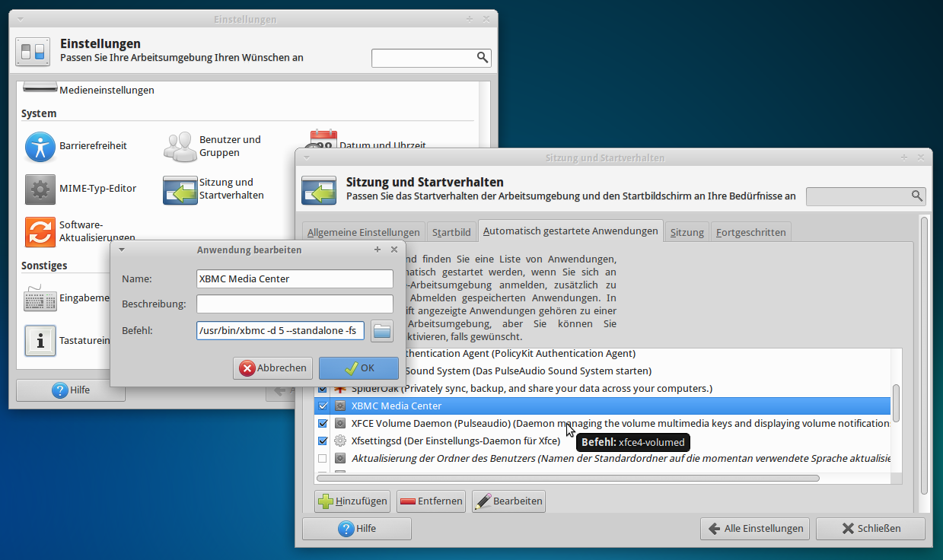Open Sitzung und Startverhalten item in Einstellungen list
This screenshot has width=943, height=560.
(x=213, y=189)
